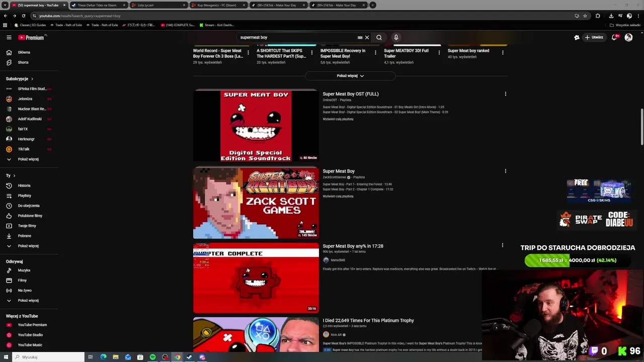
Task: Open Polubione filmy in sidebar
Action: point(29,216)
